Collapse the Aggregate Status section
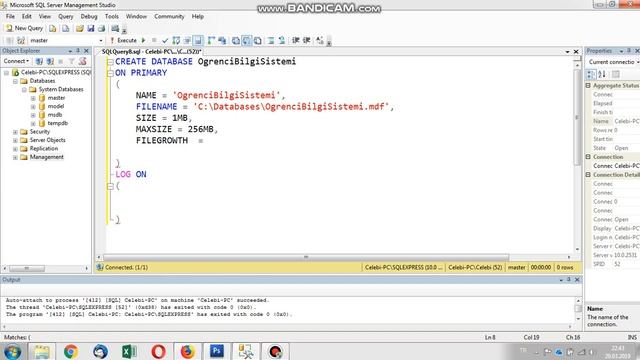 coord(588,86)
